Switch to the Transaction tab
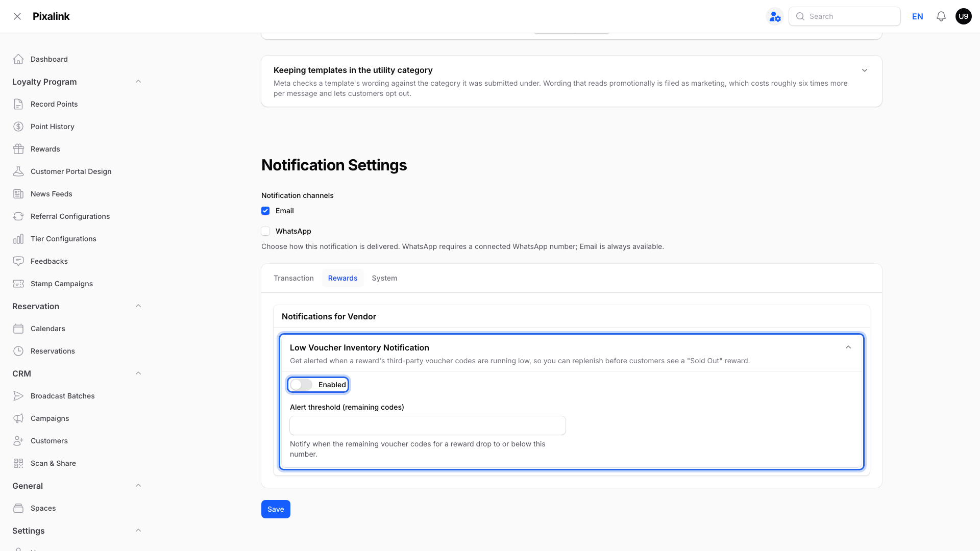This screenshot has height=551, width=980. point(293,278)
